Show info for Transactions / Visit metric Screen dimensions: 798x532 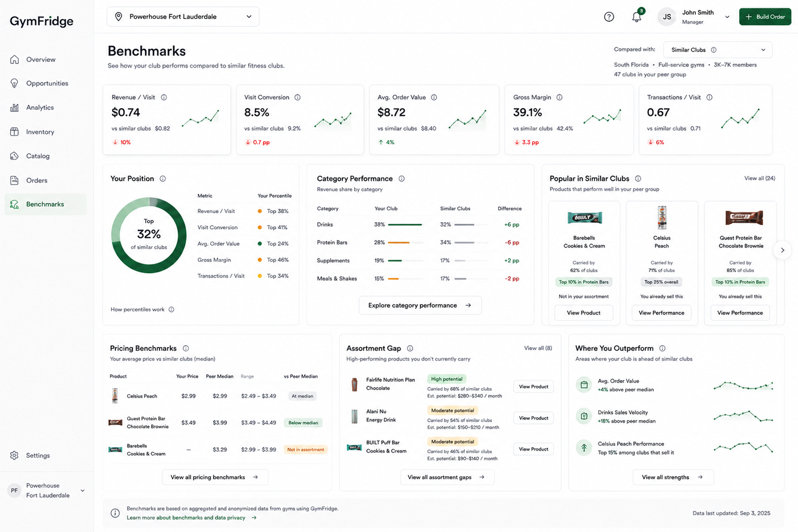click(709, 97)
